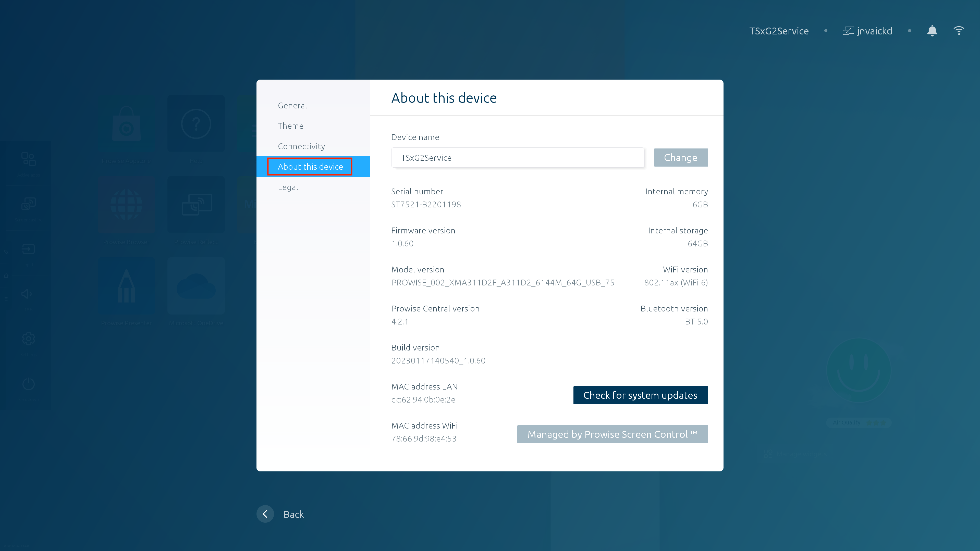This screenshot has height=551, width=980.
Task: Click the build version 20230117140540_1.0.60
Action: 438,360
